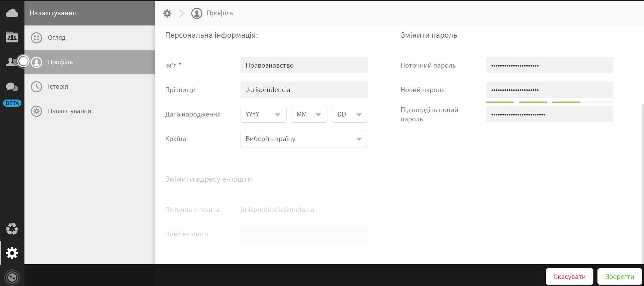Open the DD day dropdown
This screenshot has width=644, height=286.
point(350,114)
